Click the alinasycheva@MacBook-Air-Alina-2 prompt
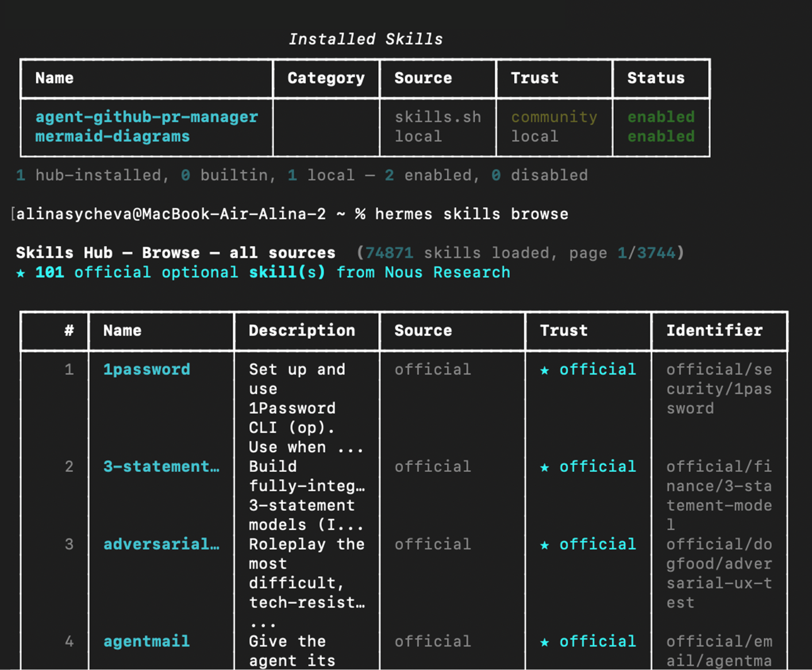The width and height of the screenshot is (812, 670). click(x=171, y=214)
